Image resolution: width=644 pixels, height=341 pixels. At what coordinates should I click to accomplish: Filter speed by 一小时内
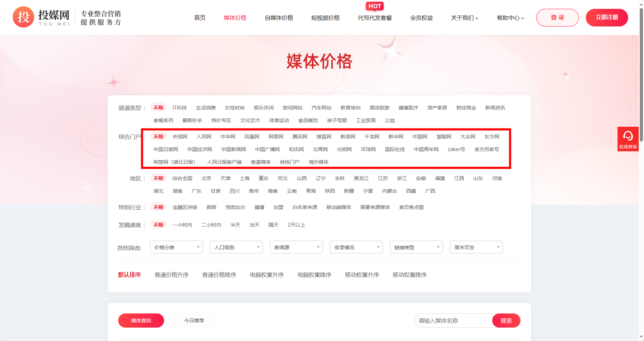[182, 225]
